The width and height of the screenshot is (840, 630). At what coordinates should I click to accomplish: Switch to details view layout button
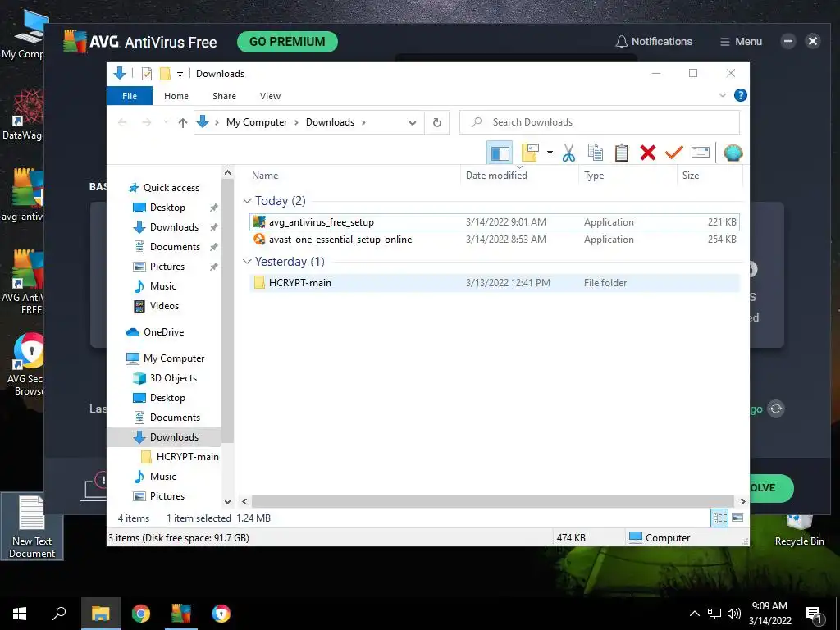(x=719, y=518)
